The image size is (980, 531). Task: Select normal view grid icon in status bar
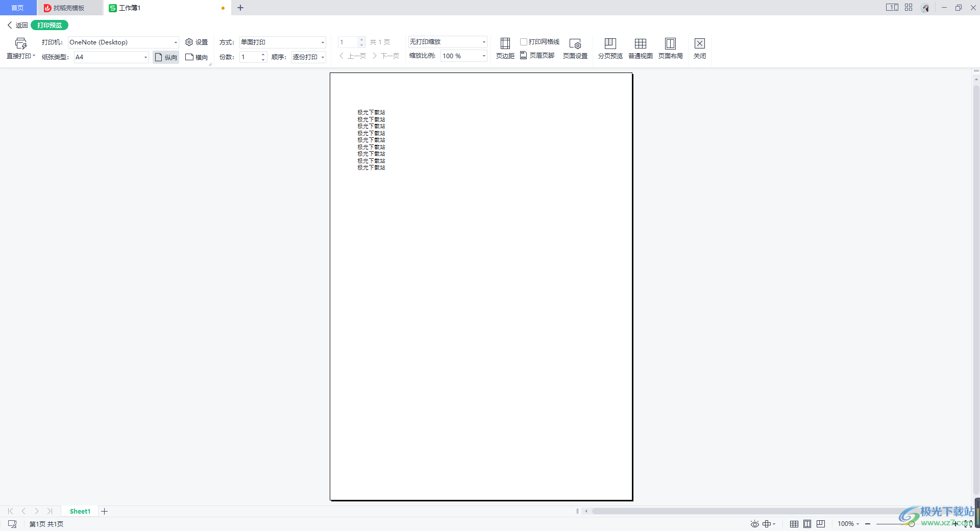794,524
